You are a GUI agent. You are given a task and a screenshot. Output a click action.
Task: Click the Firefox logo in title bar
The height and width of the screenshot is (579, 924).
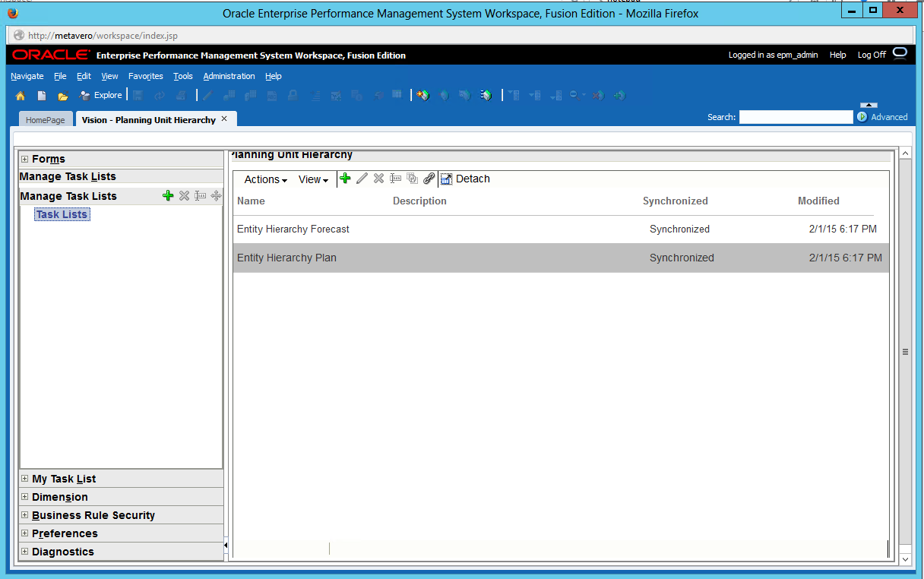(x=12, y=12)
